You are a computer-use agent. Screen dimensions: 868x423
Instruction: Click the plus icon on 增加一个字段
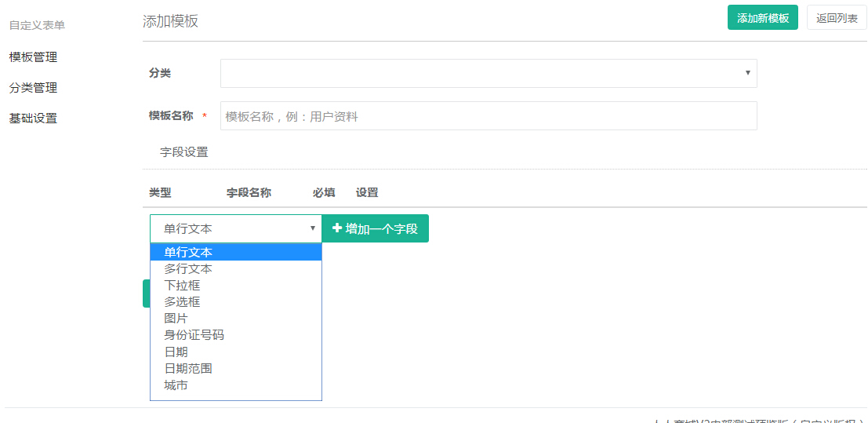coord(337,228)
